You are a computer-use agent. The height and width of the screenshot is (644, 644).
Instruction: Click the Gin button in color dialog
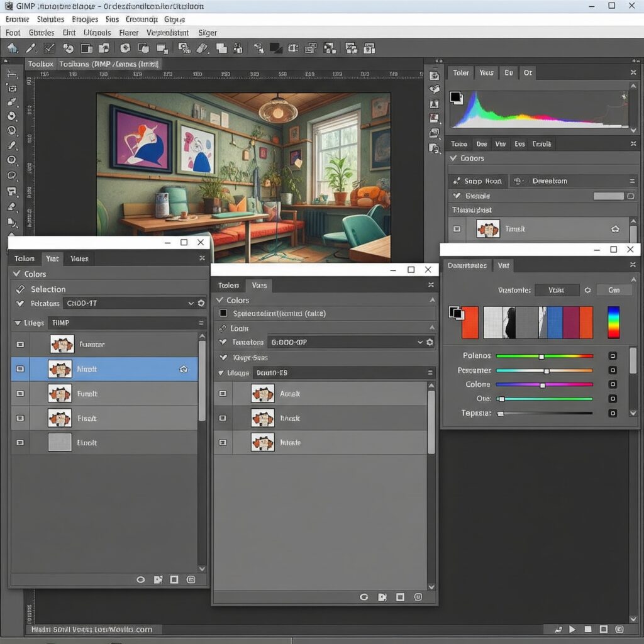click(x=614, y=290)
